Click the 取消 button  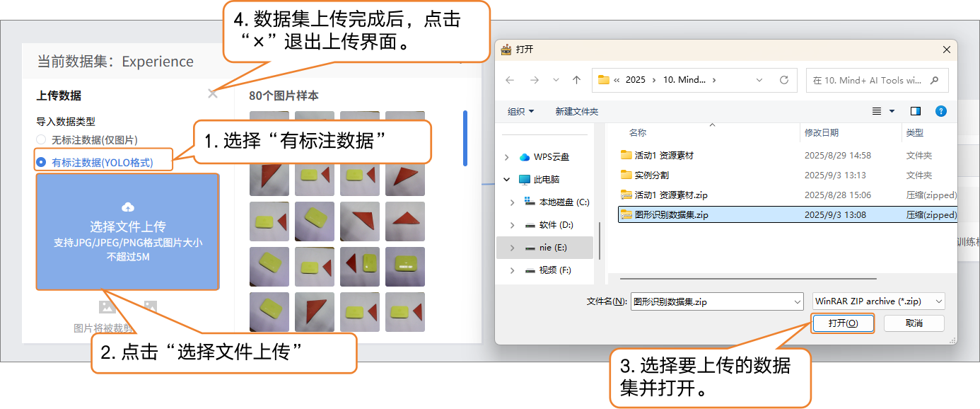coord(914,323)
